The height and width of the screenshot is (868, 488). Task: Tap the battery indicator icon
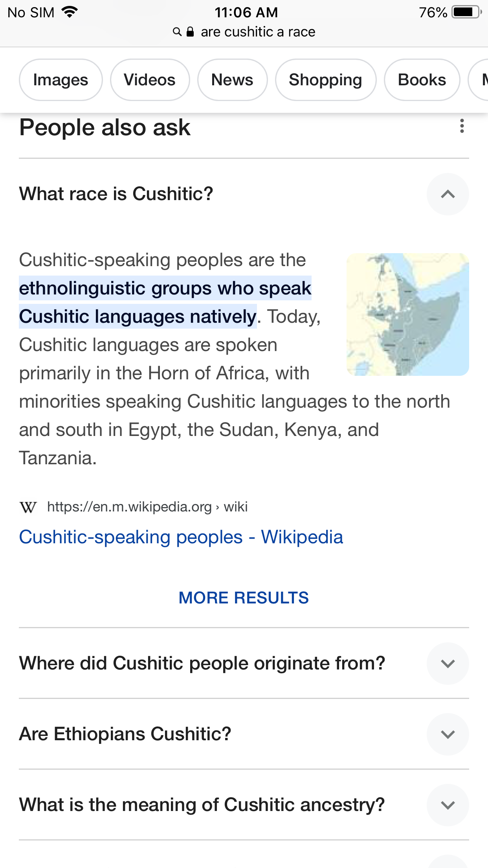(x=467, y=12)
